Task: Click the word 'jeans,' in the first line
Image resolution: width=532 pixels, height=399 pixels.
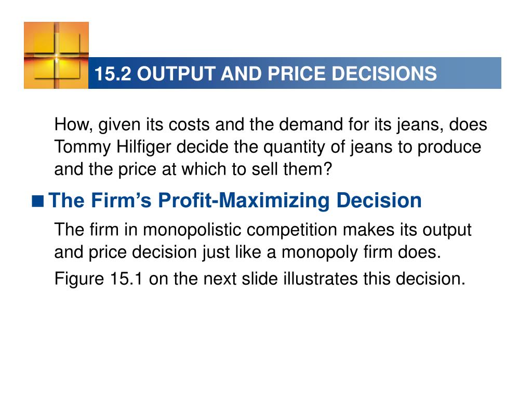Action: click(420, 125)
